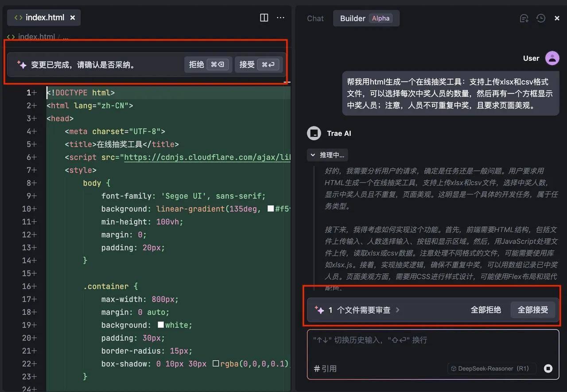Click the User profile avatar icon
Image resolution: width=567 pixels, height=392 pixels.
click(552, 58)
